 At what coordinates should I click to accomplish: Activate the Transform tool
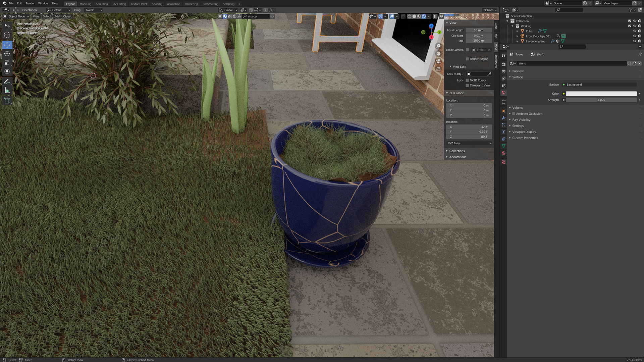coord(7,71)
